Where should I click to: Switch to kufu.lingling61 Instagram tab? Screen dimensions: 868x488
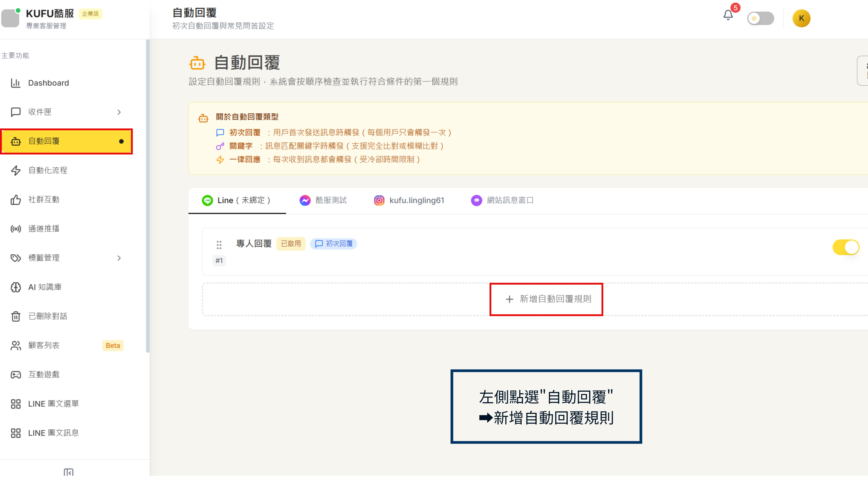pyautogui.click(x=409, y=200)
